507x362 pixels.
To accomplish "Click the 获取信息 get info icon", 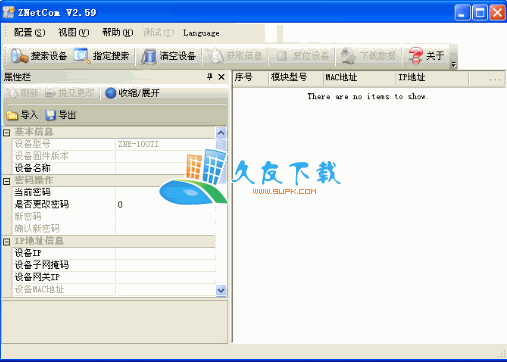I will pyautogui.click(x=215, y=56).
